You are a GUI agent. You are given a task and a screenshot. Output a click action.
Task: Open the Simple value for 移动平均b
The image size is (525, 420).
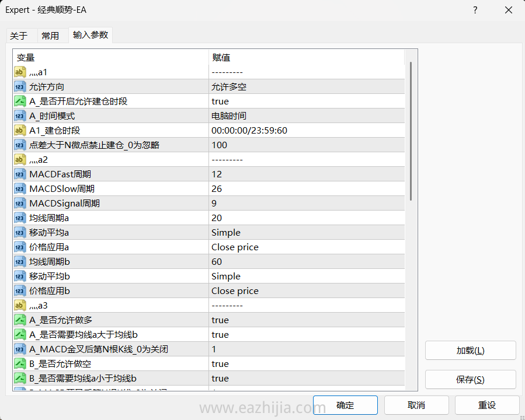(x=307, y=276)
